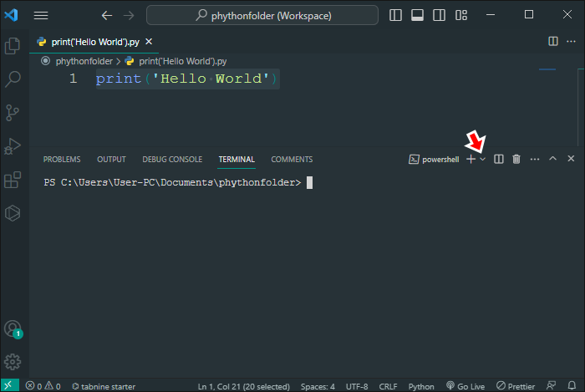The width and height of the screenshot is (585, 392).
Task: Click the command center search box
Action: 262,15
